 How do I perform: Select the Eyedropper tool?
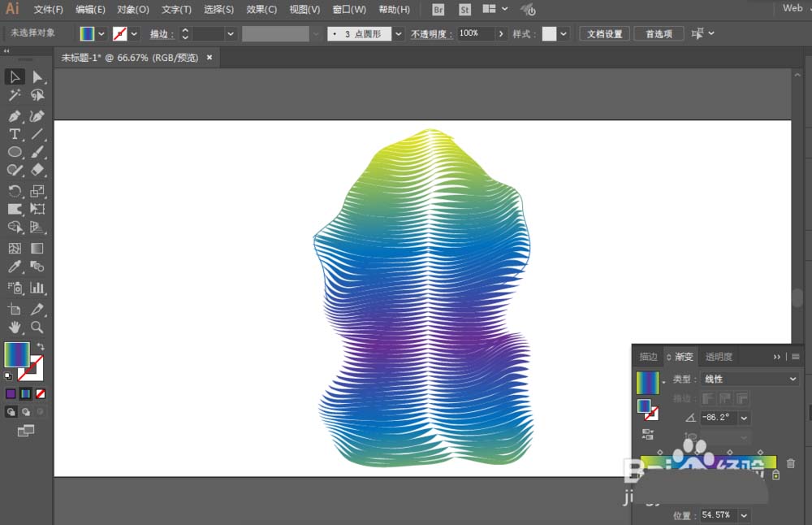[x=15, y=267]
